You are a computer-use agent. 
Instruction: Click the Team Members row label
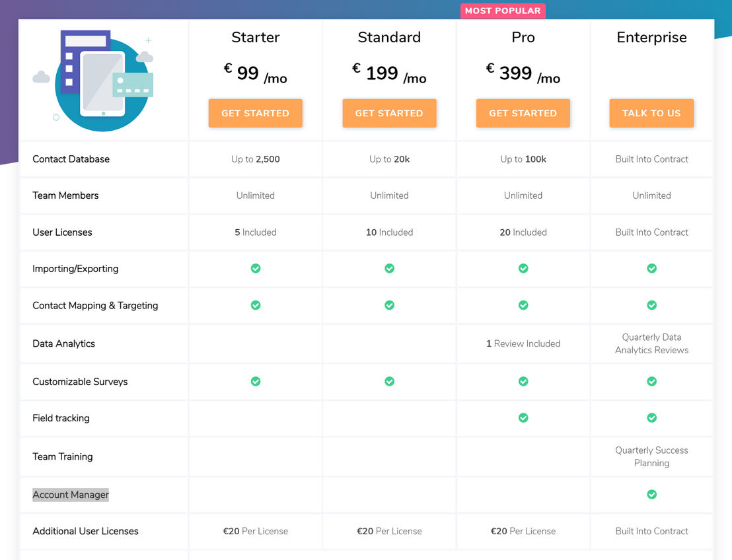(65, 195)
